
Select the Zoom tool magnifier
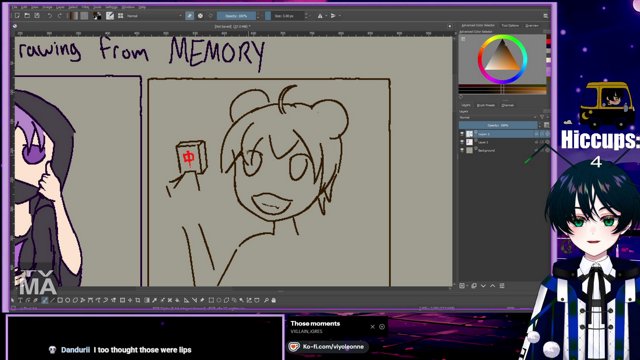click(x=266, y=300)
